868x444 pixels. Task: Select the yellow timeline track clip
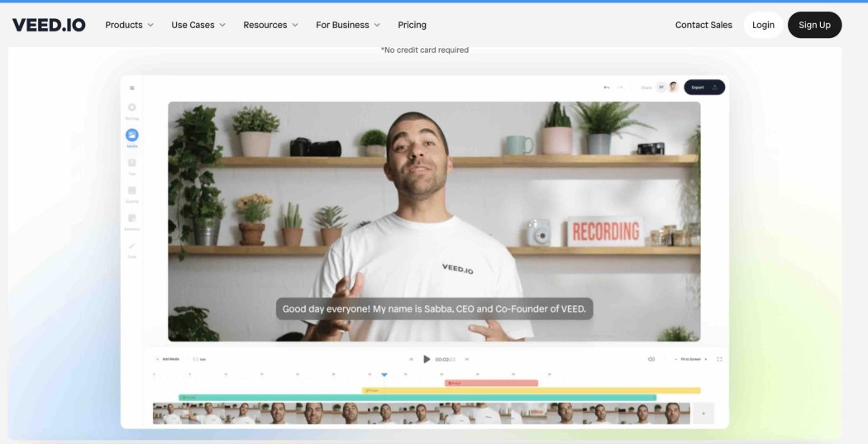(x=531, y=390)
